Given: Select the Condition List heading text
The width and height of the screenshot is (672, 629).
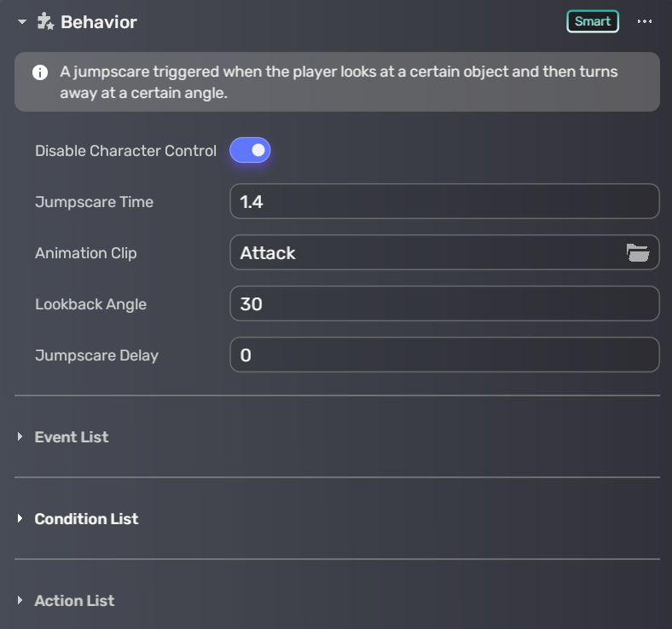Looking at the screenshot, I should point(86,519).
